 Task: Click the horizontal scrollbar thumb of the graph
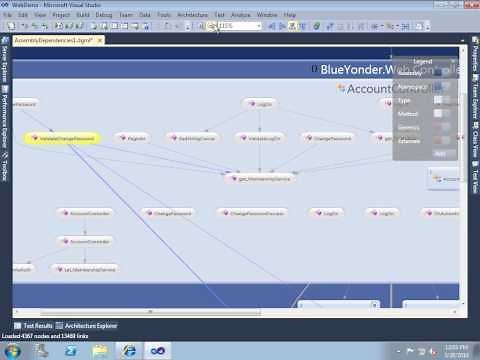(150, 312)
